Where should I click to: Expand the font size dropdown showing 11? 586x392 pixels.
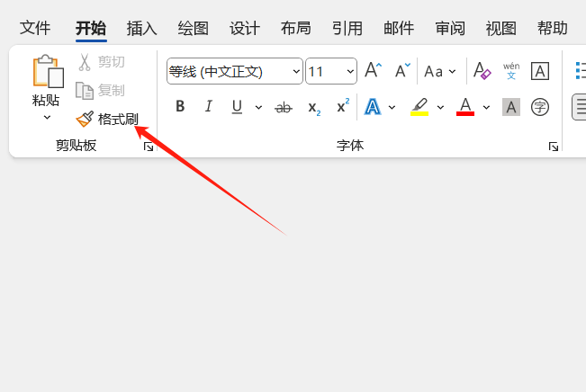pos(348,71)
